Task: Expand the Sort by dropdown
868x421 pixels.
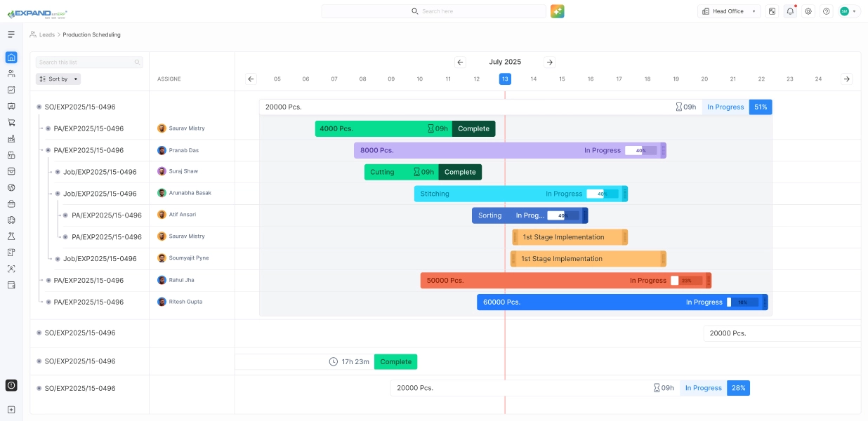Action: coord(58,79)
